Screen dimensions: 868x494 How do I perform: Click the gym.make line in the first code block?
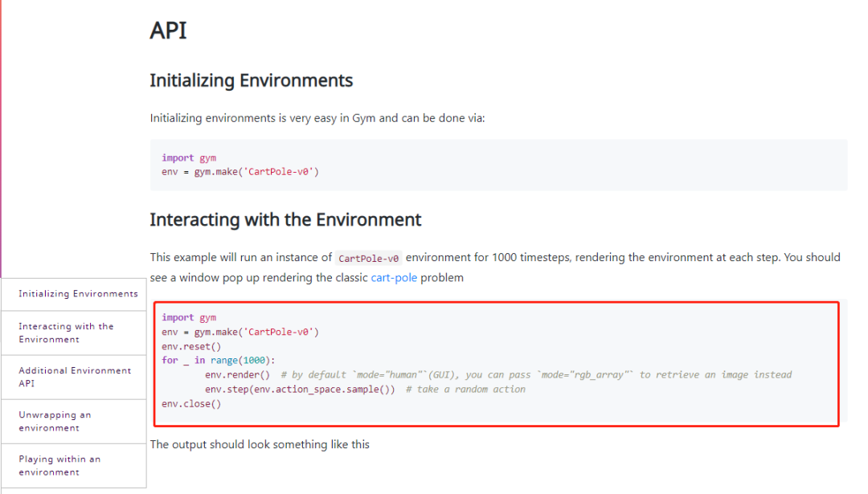tap(240, 172)
